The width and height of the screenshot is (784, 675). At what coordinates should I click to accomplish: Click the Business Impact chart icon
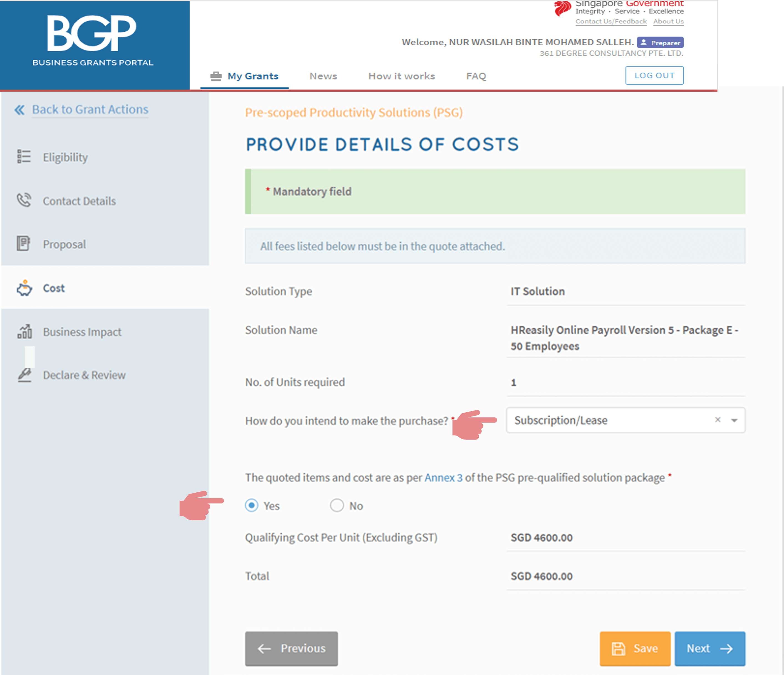tap(24, 332)
